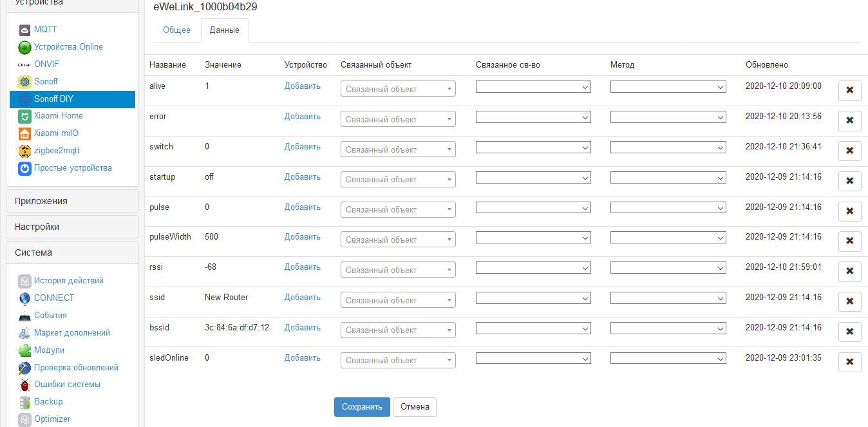Open Xiaomi Home from the sidebar
This screenshot has height=427, width=868.
pos(24,115)
